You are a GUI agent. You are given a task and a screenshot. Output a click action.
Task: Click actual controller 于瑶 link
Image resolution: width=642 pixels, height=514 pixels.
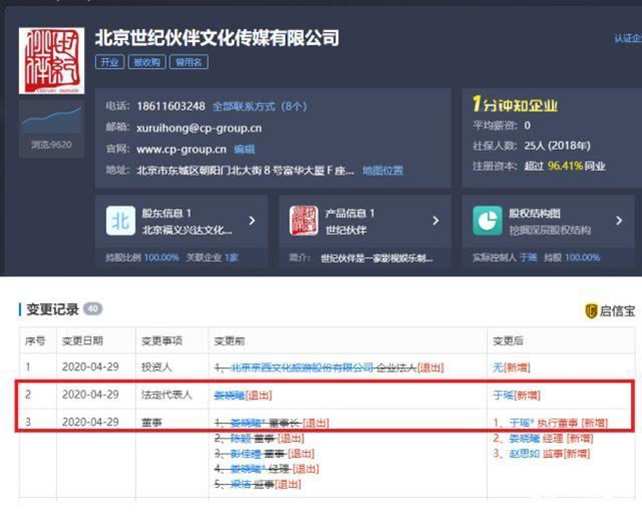click(526, 258)
